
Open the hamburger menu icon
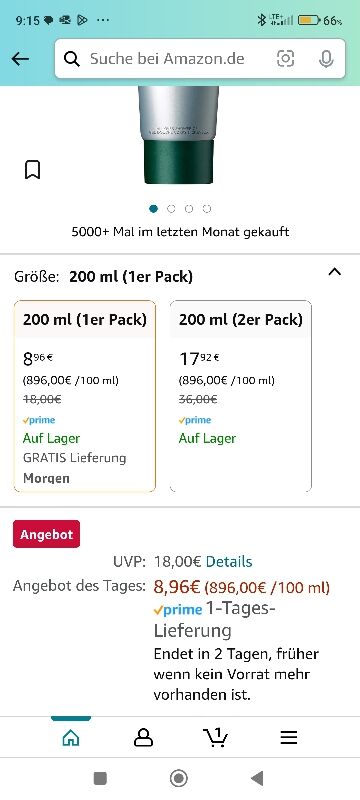tap(289, 738)
